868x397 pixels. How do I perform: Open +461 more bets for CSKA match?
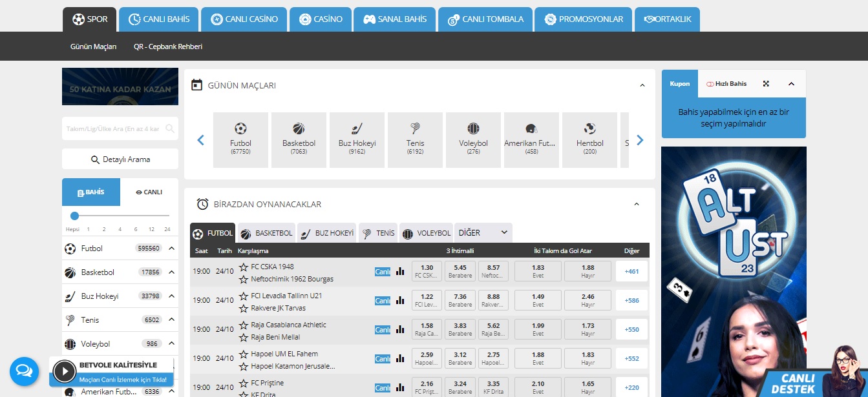(631, 271)
